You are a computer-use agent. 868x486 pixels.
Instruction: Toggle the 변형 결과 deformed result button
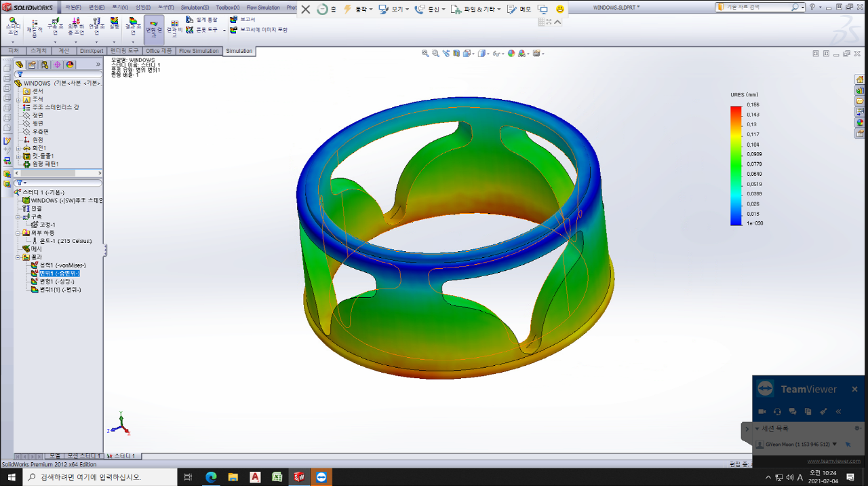pos(154,29)
